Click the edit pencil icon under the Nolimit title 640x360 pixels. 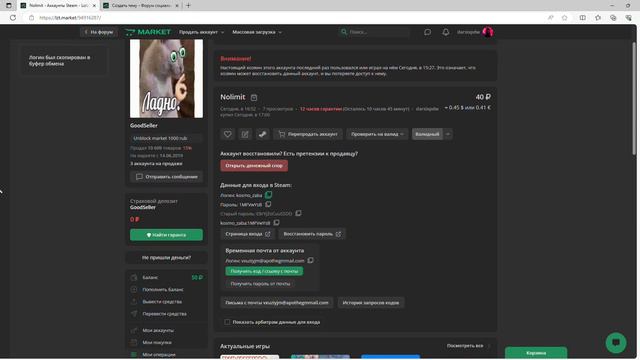(245, 134)
